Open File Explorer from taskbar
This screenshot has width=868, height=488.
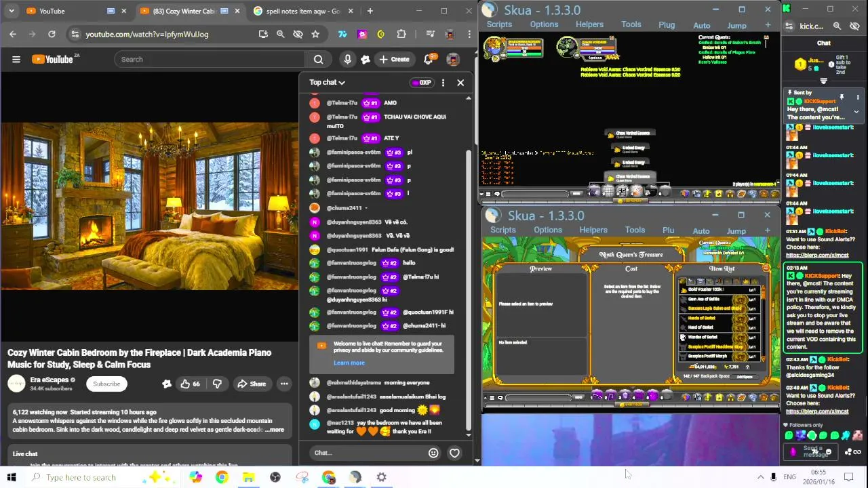pos(248,477)
